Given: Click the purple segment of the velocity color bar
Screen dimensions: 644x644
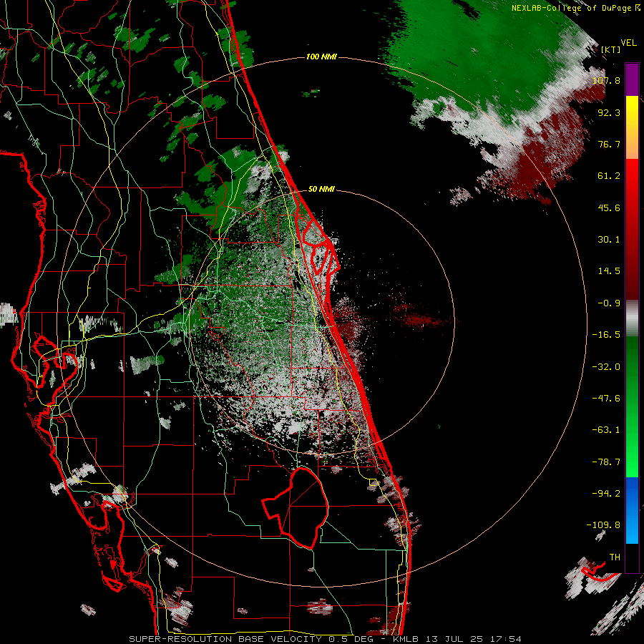Looking at the screenshot, I should [x=632, y=79].
